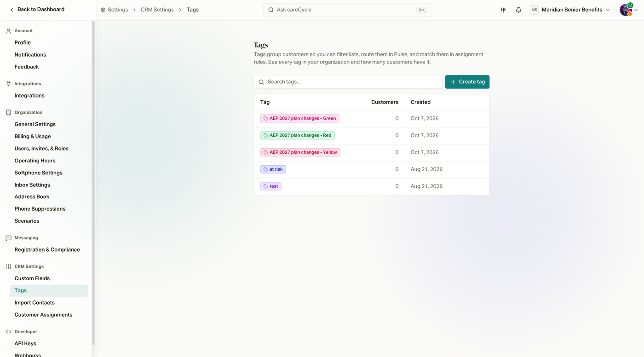Click the Organization section building icon
The image size is (644, 357).
[8, 112]
